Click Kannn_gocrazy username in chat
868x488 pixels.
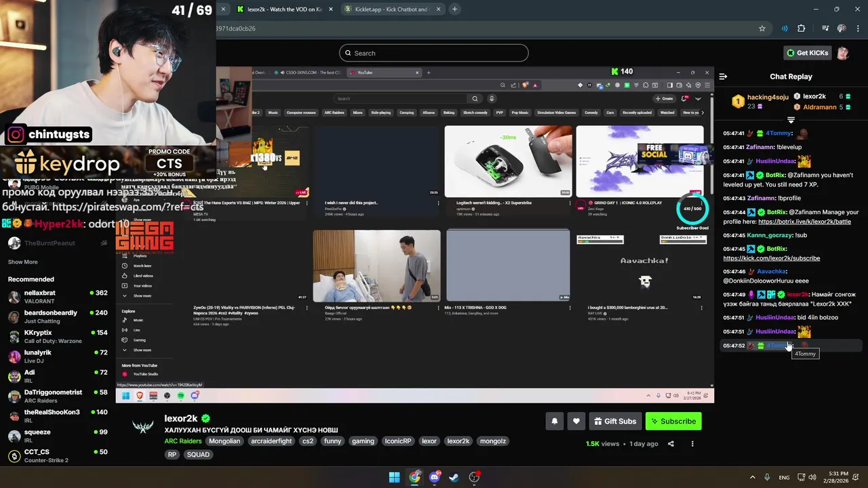769,235
